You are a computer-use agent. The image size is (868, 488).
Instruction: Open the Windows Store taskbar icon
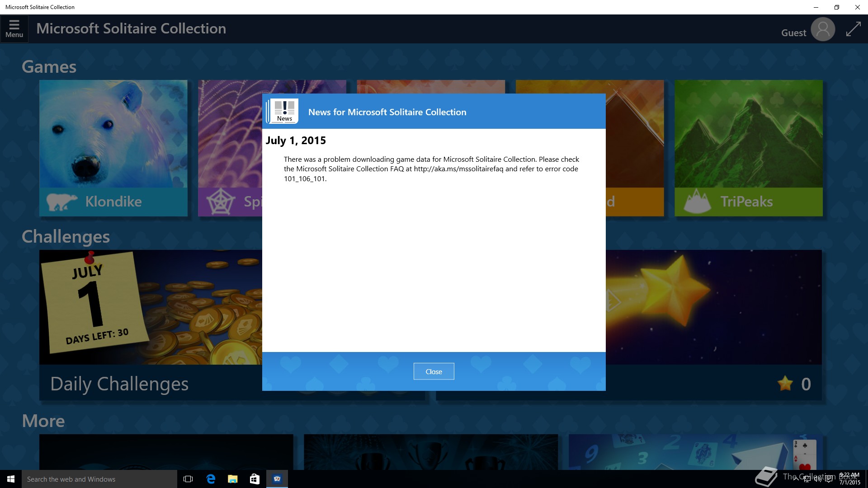[x=255, y=479]
